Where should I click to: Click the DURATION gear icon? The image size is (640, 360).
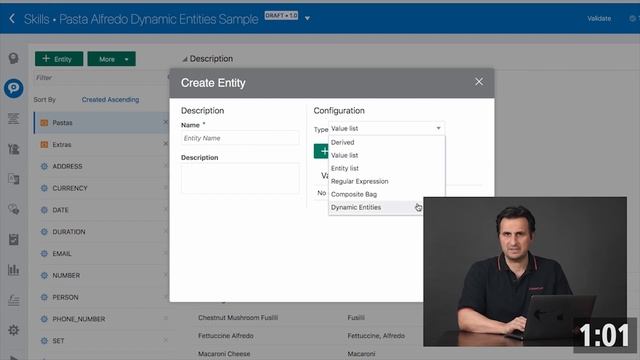click(44, 231)
